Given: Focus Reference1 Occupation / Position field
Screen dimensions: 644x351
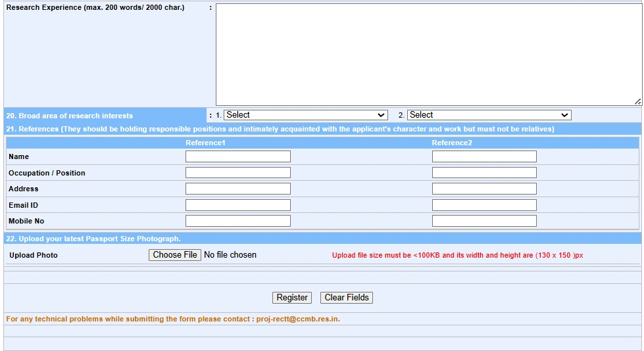Looking at the screenshot, I should point(237,173).
